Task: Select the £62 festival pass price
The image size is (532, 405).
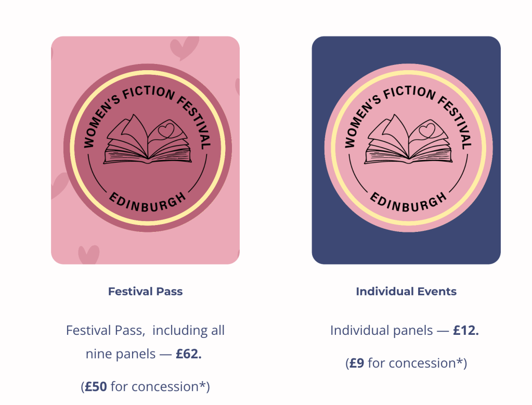Action: coord(188,354)
